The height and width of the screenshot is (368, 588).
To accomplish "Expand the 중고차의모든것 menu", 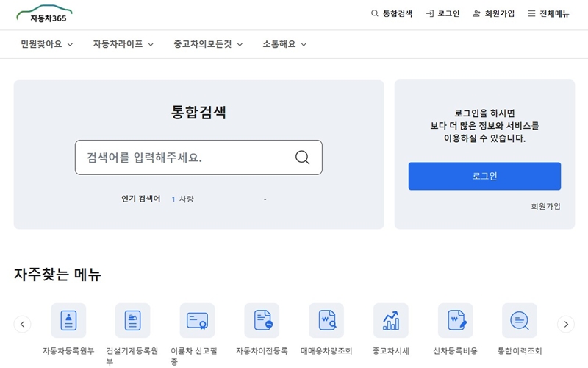I will (208, 44).
